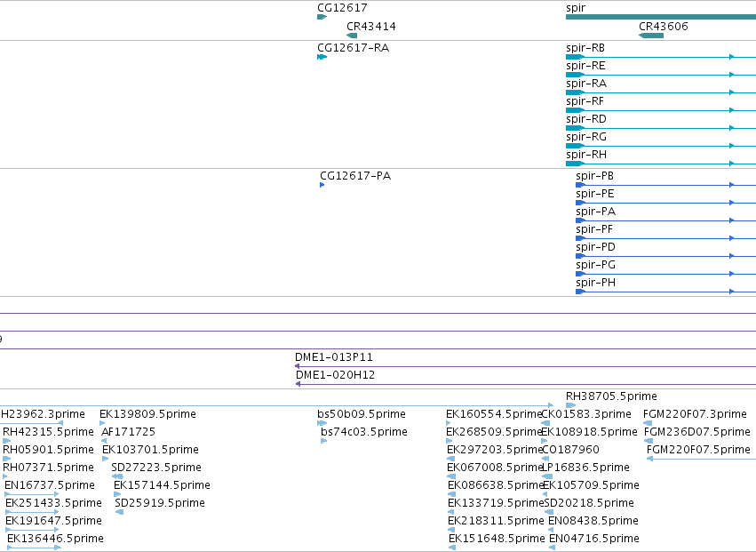This screenshot has width=756, height=552.
Task: Click the CR43606 gene glyph
Action: pyautogui.click(x=651, y=36)
